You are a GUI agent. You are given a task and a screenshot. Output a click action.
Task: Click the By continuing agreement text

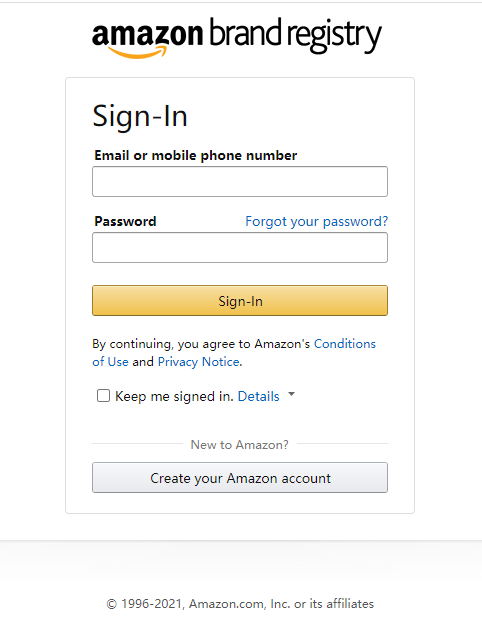tap(201, 344)
